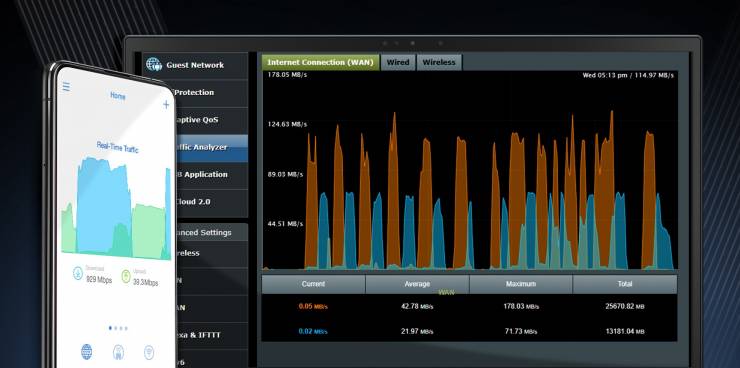Image resolution: width=740 pixels, height=368 pixels.
Task: Click the green upload arrow icon on phone
Action: pos(126,276)
